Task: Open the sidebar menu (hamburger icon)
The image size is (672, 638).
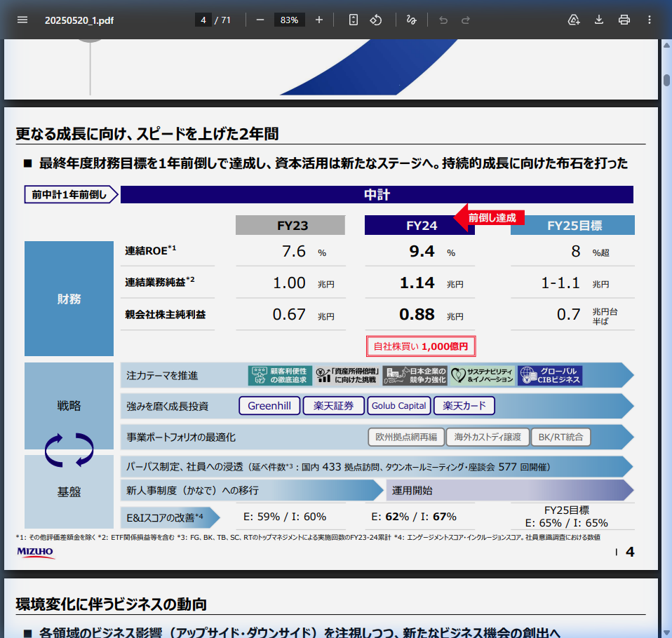Action: [x=22, y=20]
